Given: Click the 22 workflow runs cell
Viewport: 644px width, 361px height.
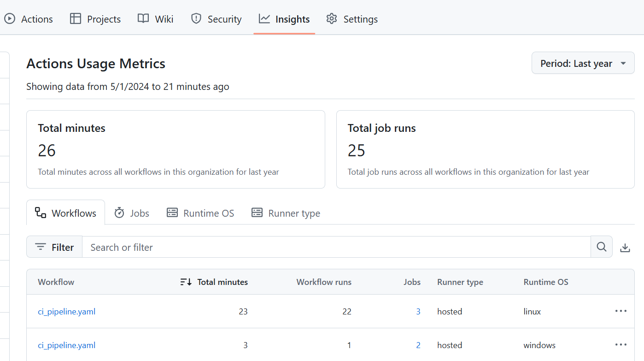Looking at the screenshot, I should pos(347,311).
